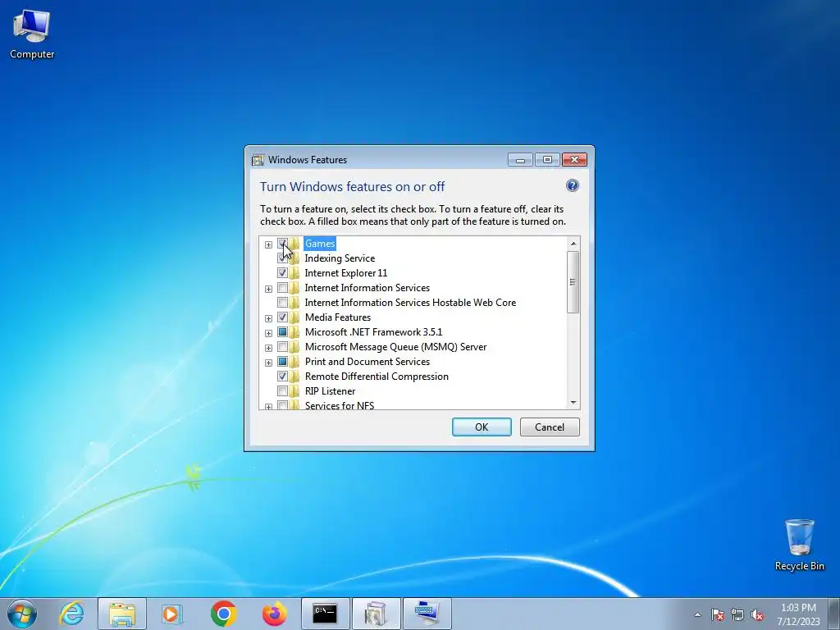Open Windows Explorer folder in taskbar
Image resolution: width=840 pixels, height=630 pixels.
[122, 614]
